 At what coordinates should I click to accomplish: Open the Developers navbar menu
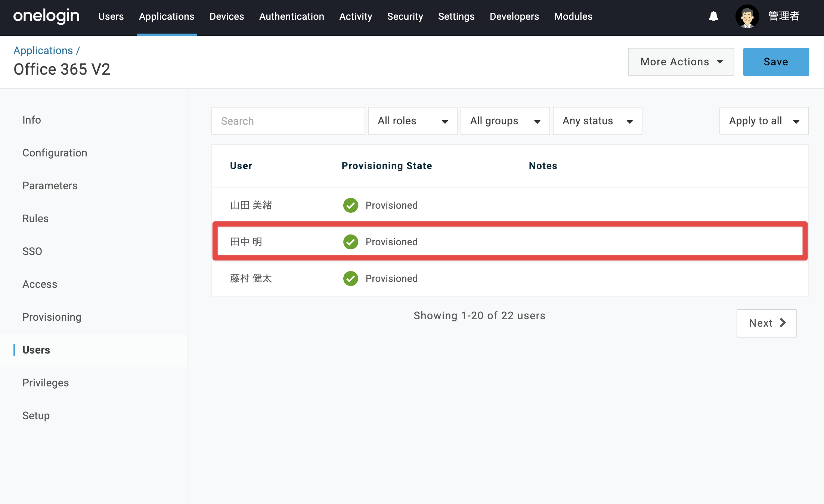click(x=514, y=16)
